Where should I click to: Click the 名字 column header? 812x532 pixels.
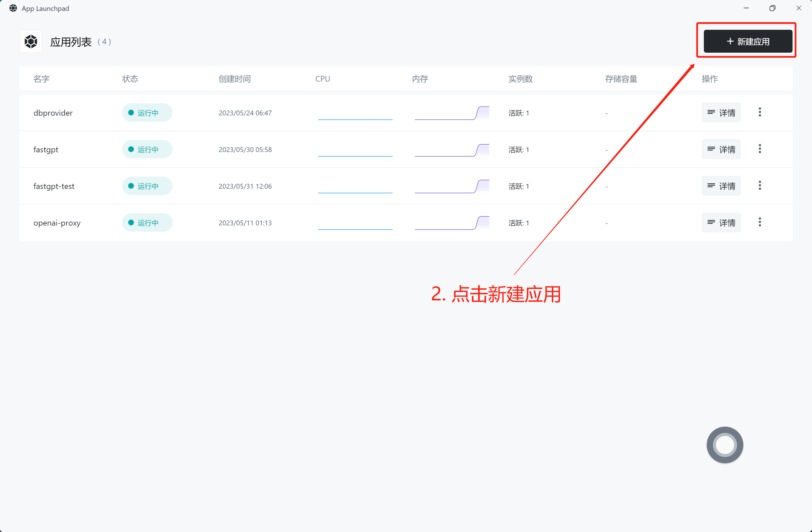click(41, 79)
